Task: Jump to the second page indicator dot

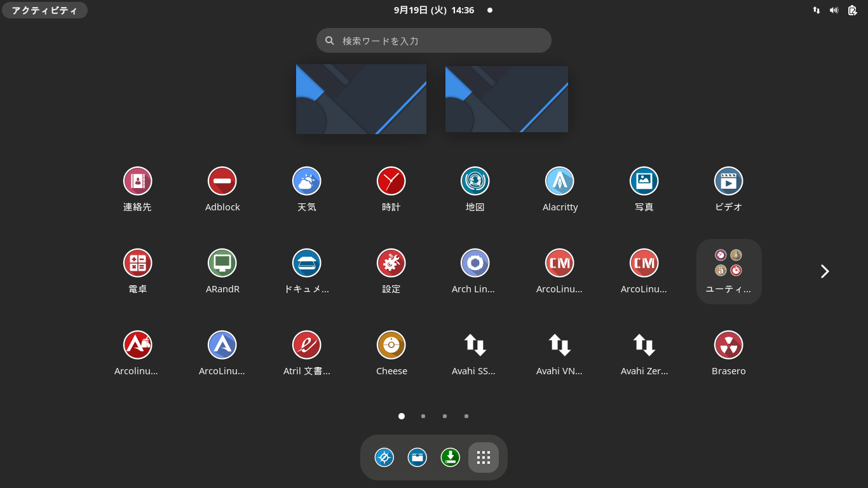Action: [423, 416]
